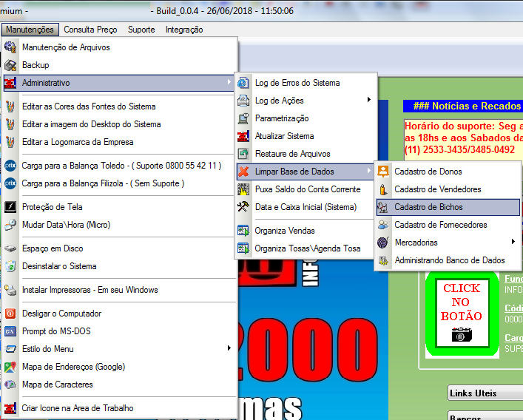The height and width of the screenshot is (420, 523).
Task: Click the Parametrização icon
Action: click(x=243, y=118)
